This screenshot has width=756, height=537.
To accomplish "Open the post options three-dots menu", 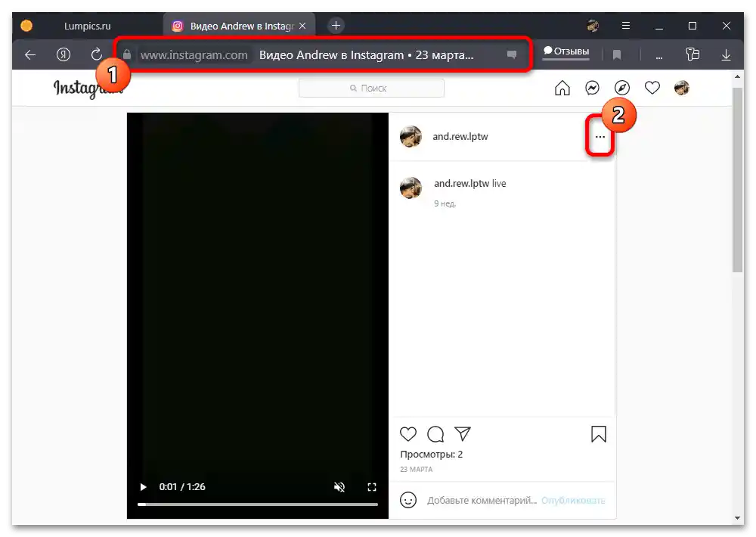I will tap(600, 137).
